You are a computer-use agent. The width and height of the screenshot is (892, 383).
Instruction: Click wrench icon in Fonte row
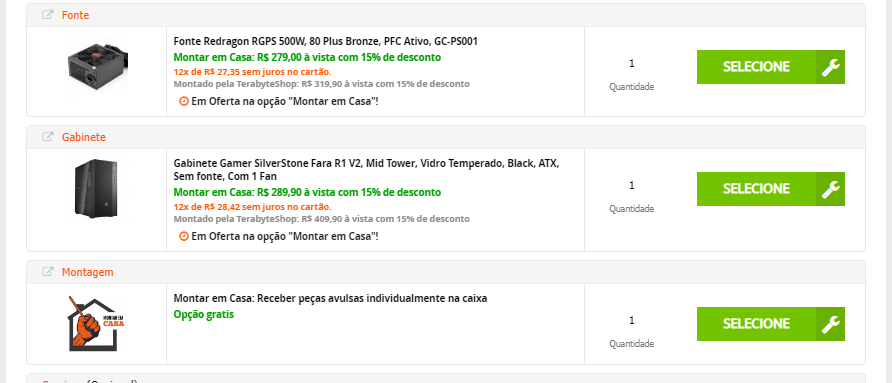click(x=831, y=67)
